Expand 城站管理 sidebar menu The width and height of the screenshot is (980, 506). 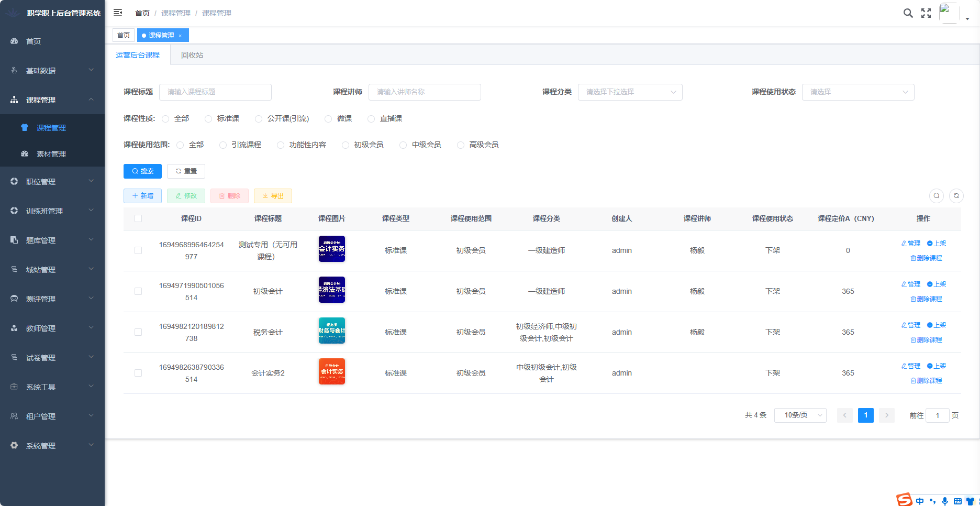point(52,269)
